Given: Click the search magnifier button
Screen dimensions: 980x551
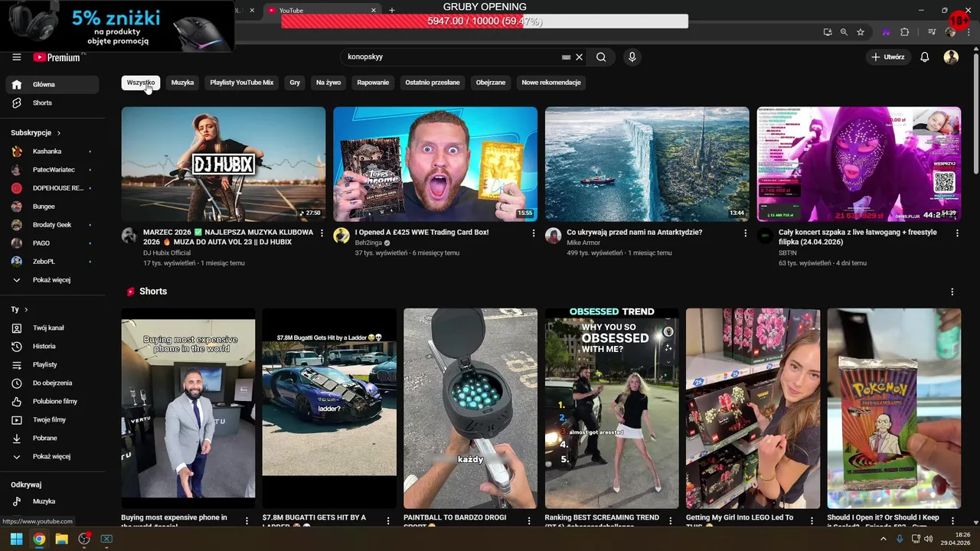Looking at the screenshot, I should [601, 57].
